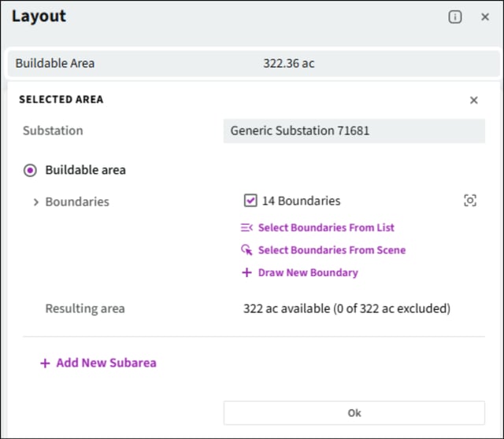The width and height of the screenshot is (504, 439).
Task: Expand the Boundaries chevron
Action: pos(35,202)
